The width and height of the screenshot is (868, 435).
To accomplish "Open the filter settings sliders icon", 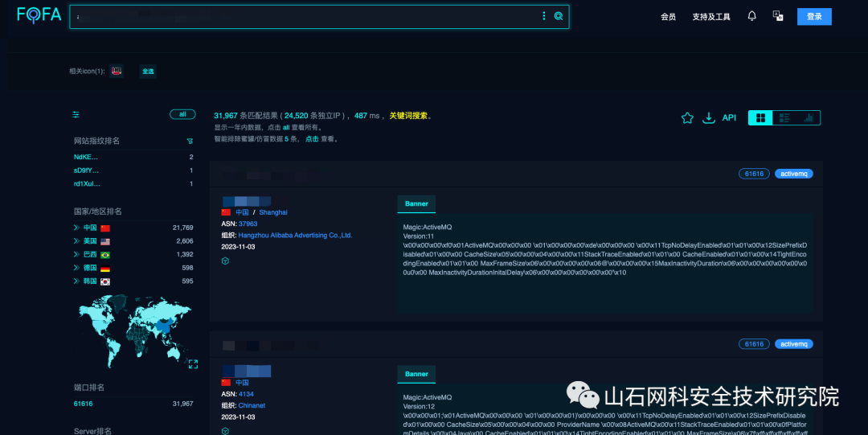I will click(76, 115).
